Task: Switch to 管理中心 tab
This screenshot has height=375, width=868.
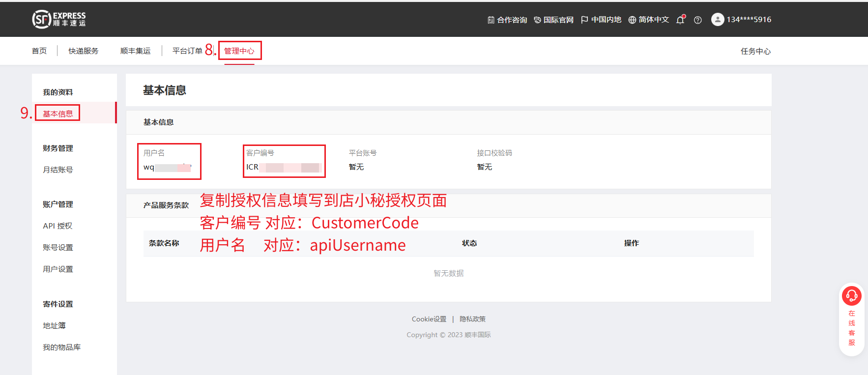Action: 239,51
